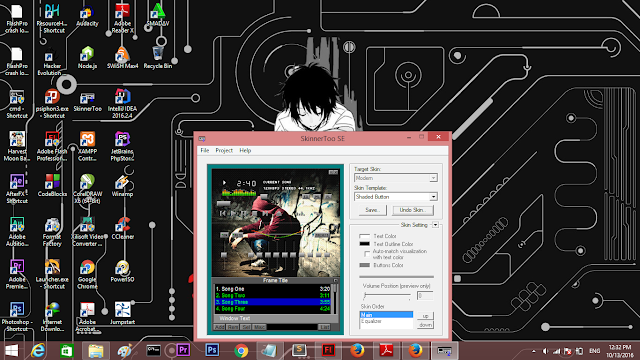Launch CCleaner desktop icon

click(122, 228)
